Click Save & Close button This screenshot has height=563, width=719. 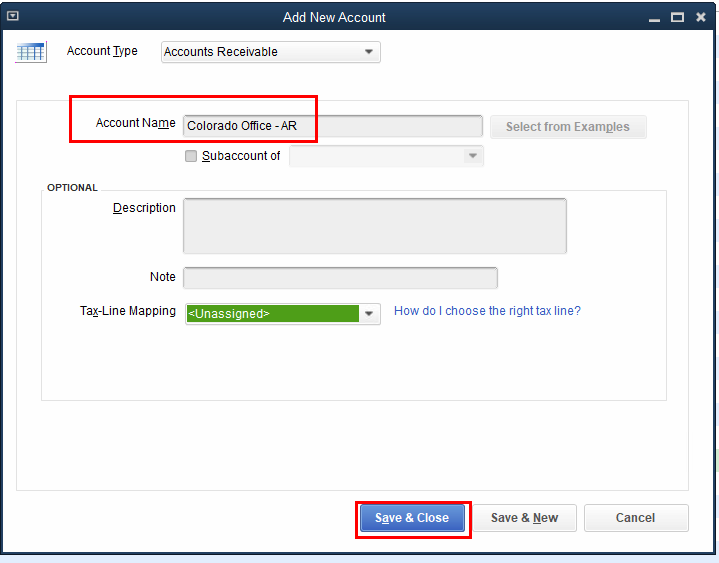pyautogui.click(x=412, y=518)
